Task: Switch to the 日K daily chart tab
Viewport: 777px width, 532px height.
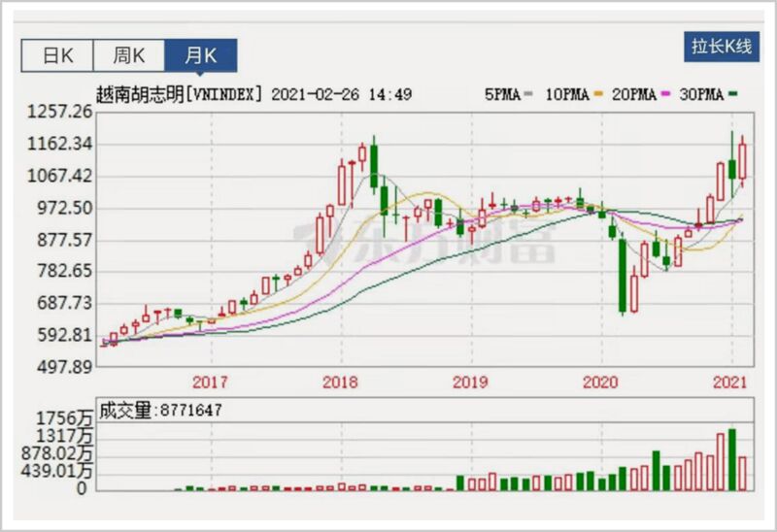Action: [57, 55]
